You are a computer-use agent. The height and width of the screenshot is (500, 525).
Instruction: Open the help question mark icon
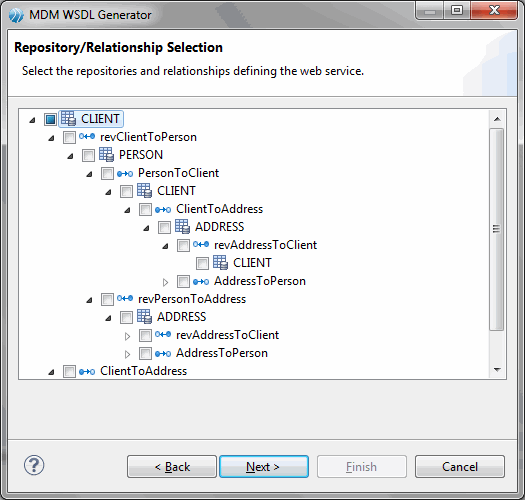coord(34,466)
